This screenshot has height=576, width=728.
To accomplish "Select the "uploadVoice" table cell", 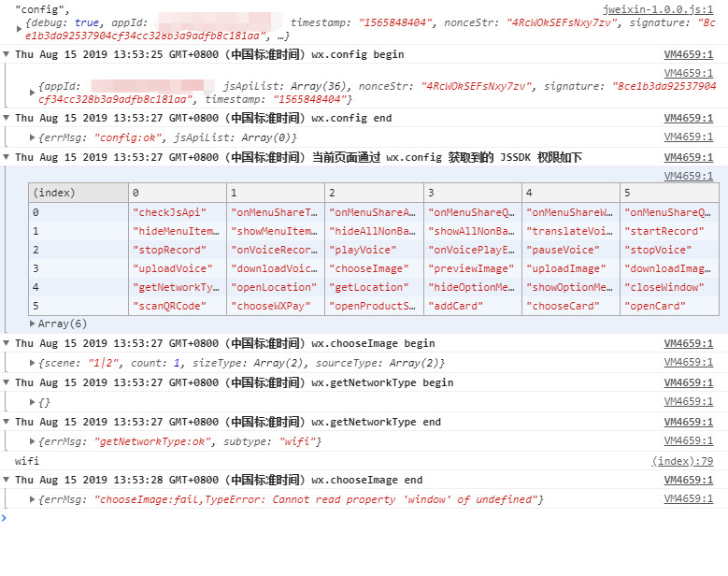I will 178,268.
